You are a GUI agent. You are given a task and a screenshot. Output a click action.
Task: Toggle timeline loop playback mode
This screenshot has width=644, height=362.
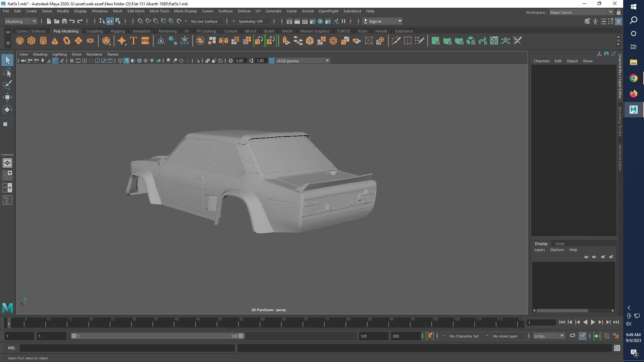click(572, 336)
